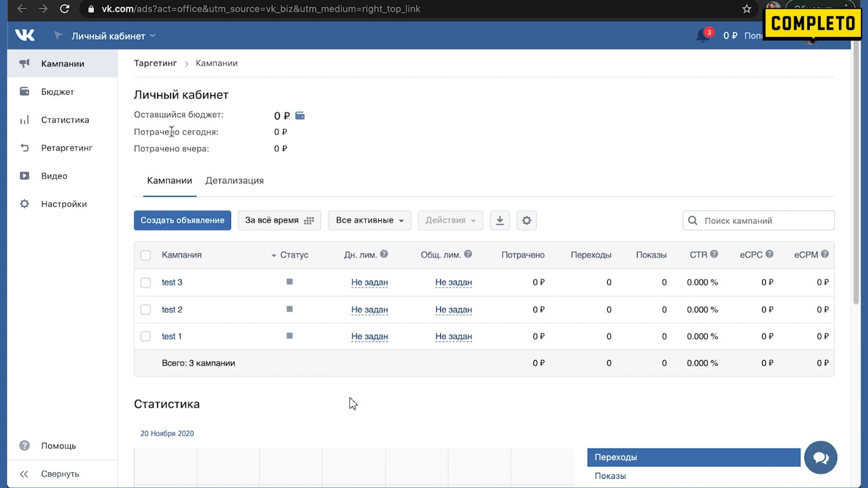Set daily limit Не задан for test 1
Screen dimensions: 868x488
(x=370, y=336)
